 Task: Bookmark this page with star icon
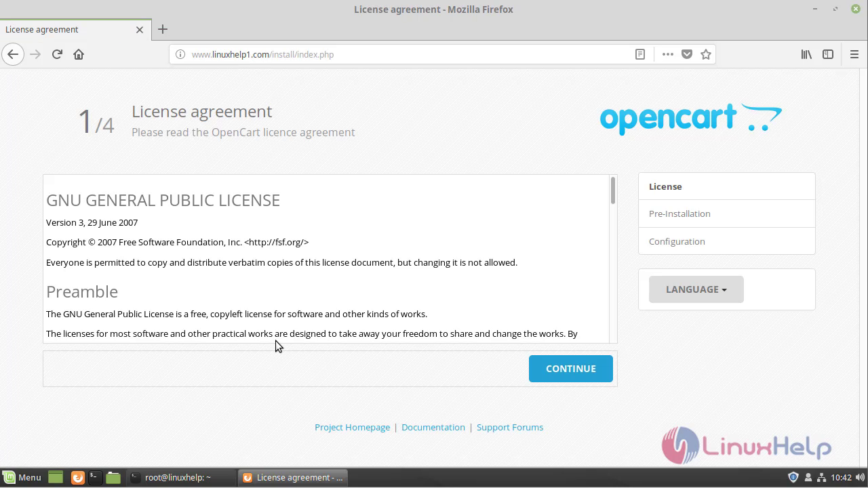point(706,54)
